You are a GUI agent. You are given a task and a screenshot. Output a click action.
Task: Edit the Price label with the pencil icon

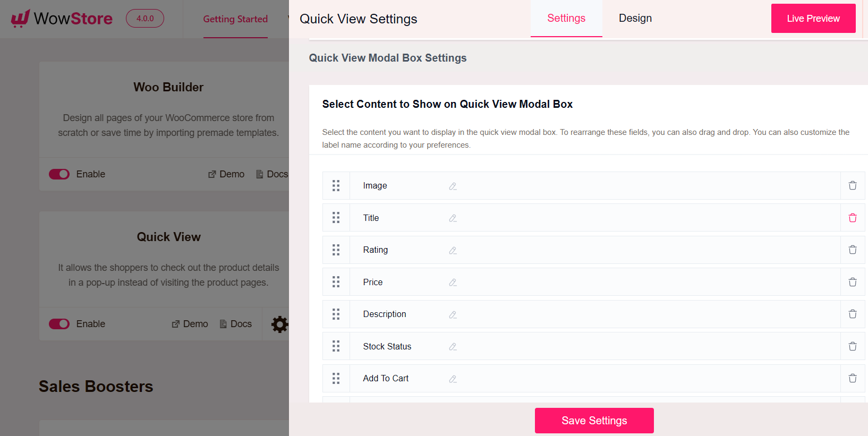coord(453,283)
